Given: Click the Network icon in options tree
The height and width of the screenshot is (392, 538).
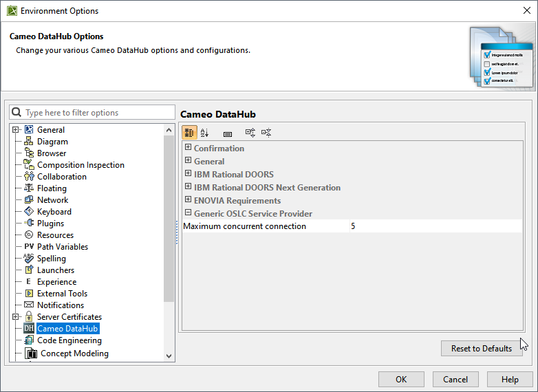Looking at the screenshot, I should [29, 200].
